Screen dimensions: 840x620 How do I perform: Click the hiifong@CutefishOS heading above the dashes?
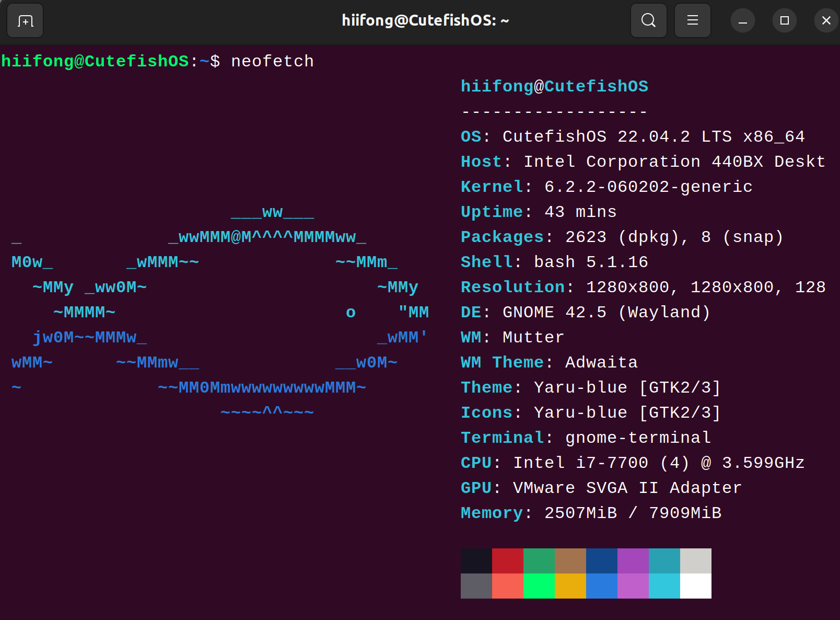[x=554, y=86]
